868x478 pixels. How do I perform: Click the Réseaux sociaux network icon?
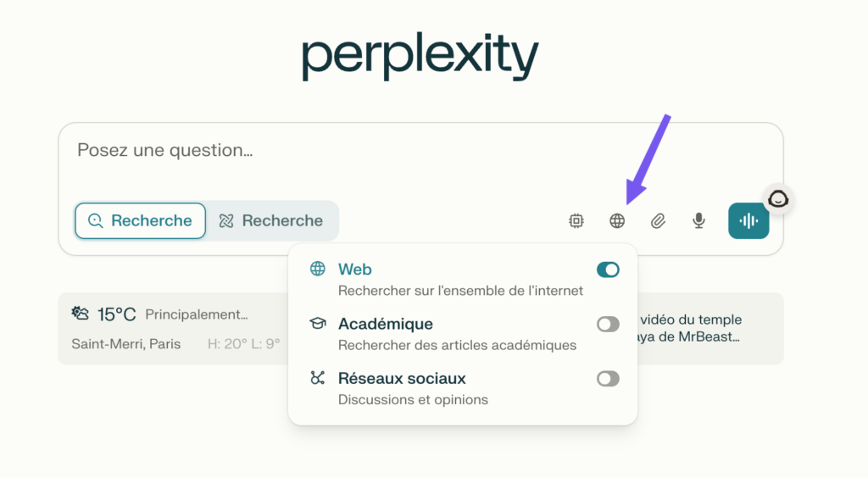318,378
